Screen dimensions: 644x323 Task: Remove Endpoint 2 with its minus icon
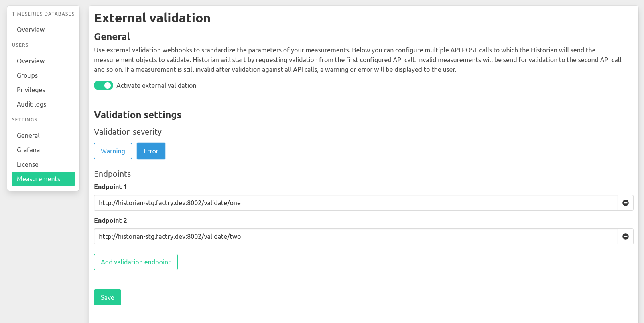pyautogui.click(x=625, y=236)
